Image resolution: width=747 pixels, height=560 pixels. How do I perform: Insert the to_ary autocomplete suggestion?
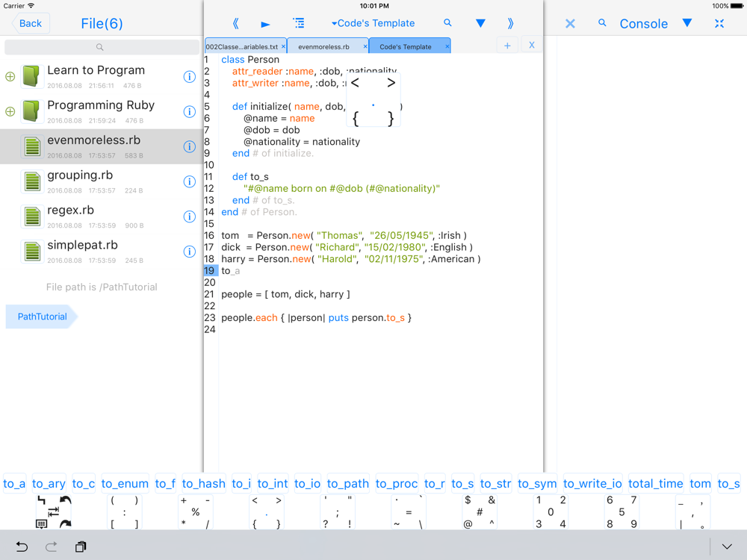[x=49, y=484]
